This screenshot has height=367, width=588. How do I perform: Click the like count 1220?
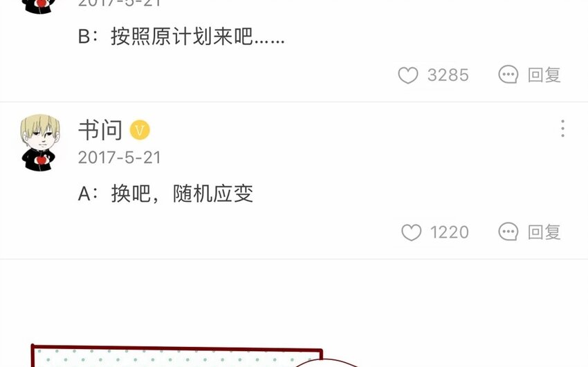[450, 232]
